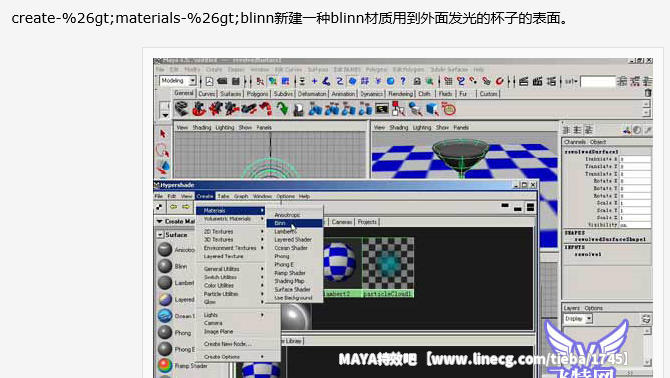This screenshot has height=378, width=670.
Task: Choose Anisotropic from the Materials submenu
Action: pos(294,215)
